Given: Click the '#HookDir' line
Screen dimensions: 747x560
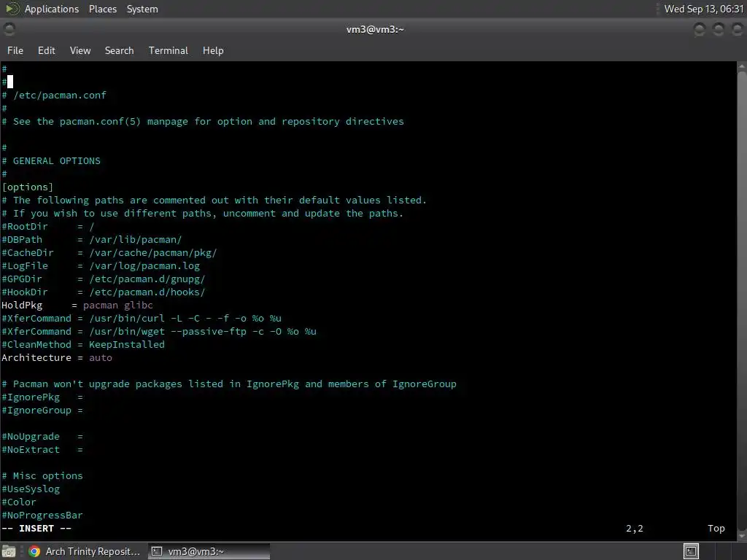Looking at the screenshot, I should tap(104, 292).
